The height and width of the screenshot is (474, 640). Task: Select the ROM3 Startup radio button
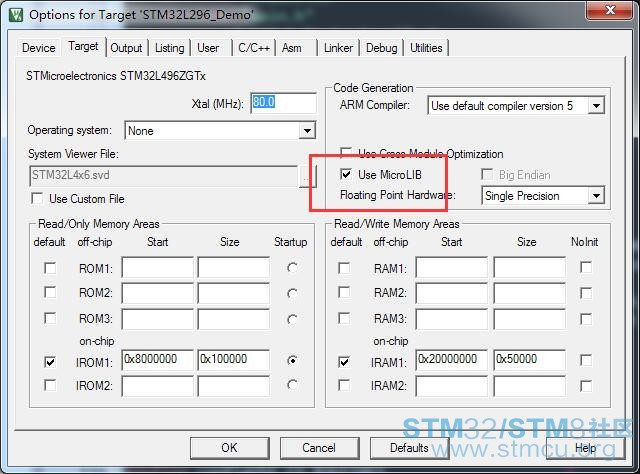tap(292, 319)
